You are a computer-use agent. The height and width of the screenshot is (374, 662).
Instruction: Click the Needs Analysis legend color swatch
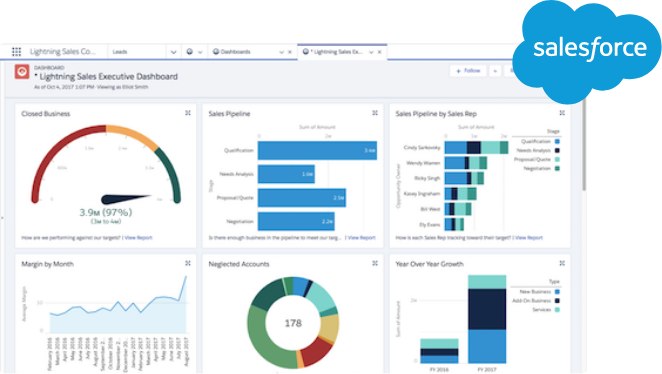[x=557, y=150]
